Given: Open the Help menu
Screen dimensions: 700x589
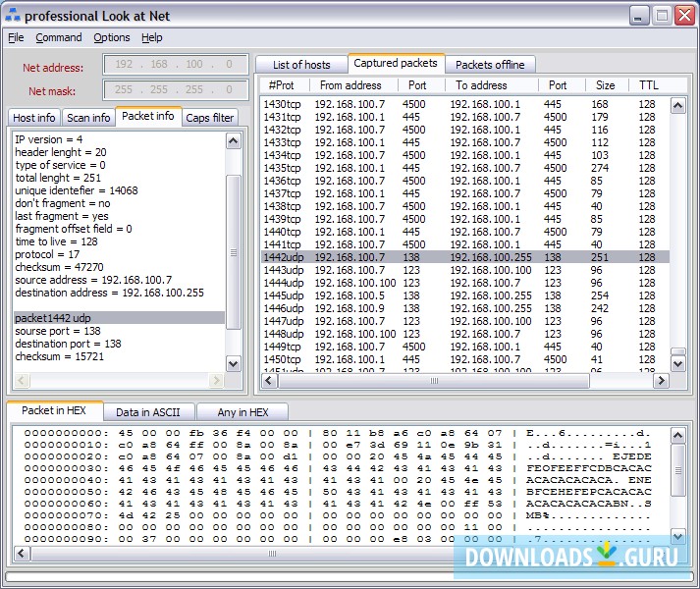Looking at the screenshot, I should (x=152, y=37).
